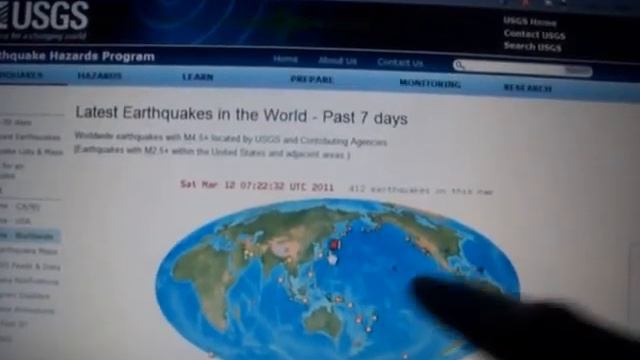640x360 pixels.
Task: Switch to the Monitoring tab
Action: point(430,84)
